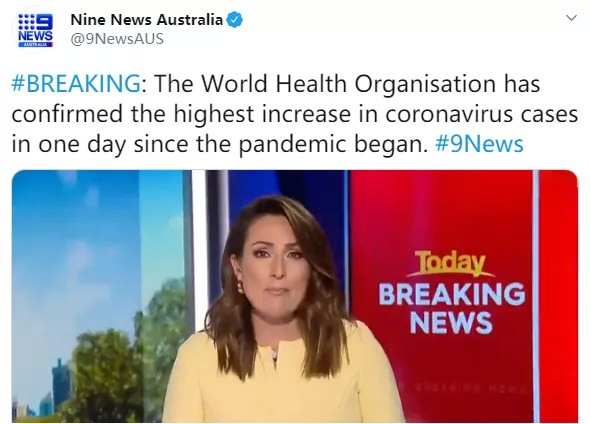Viewport: 590px width, 424px height.
Task: Click the red AUSTRALIA strip in channel logo
Action: 36,44
